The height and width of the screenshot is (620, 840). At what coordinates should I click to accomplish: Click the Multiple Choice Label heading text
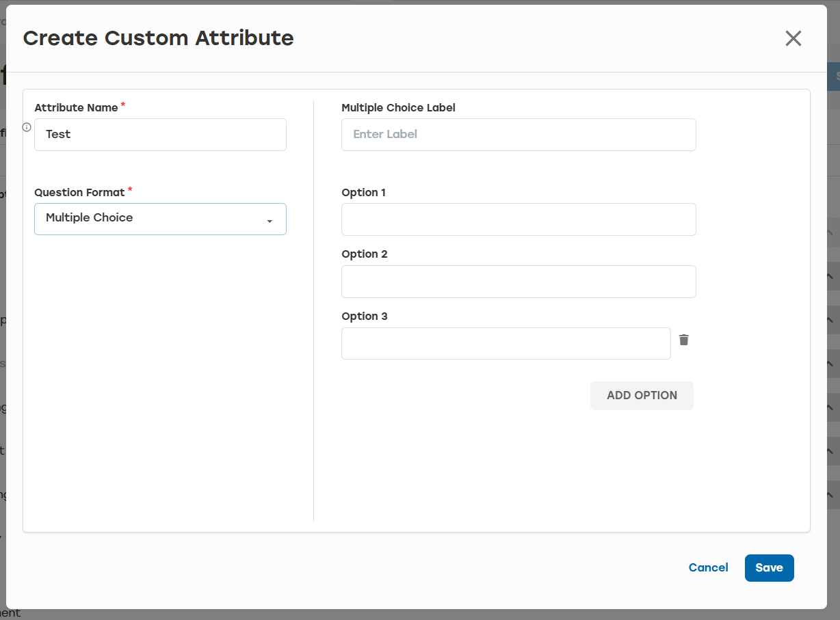[x=398, y=108]
